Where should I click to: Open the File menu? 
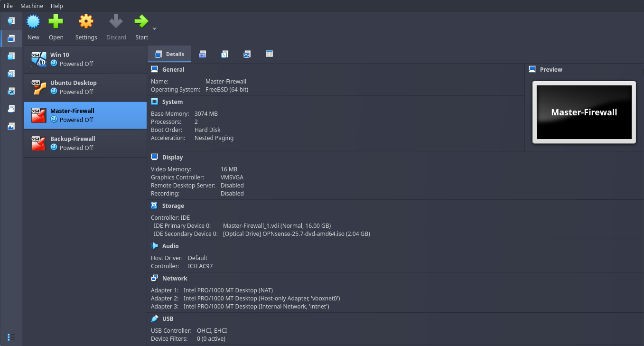8,6
